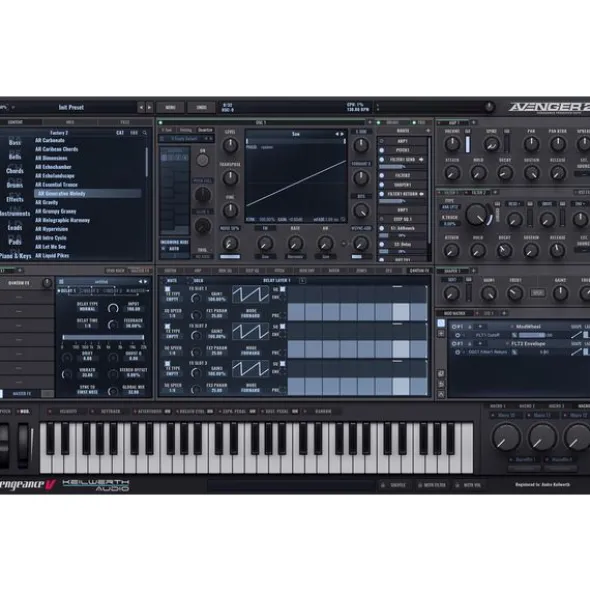Select the previous waveform beside Saw

click(337, 134)
